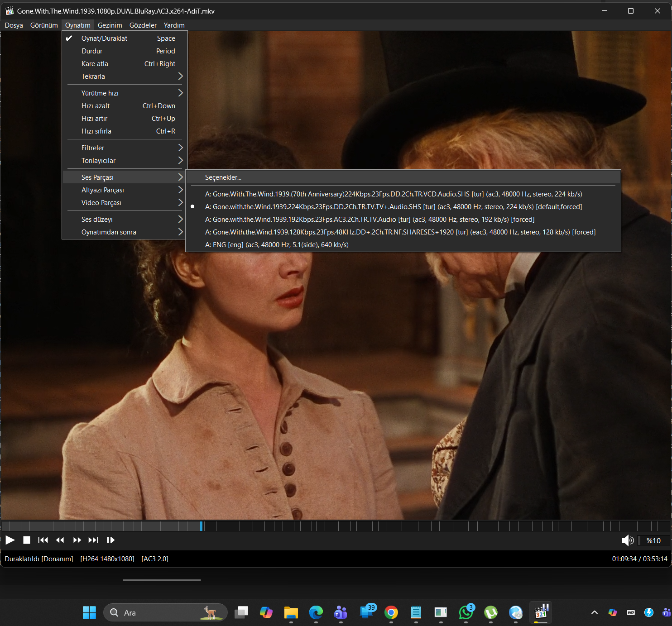Choose Hızı sıfırla to reset speed
Viewport: 672px width, 626px height.
pyautogui.click(x=125, y=131)
